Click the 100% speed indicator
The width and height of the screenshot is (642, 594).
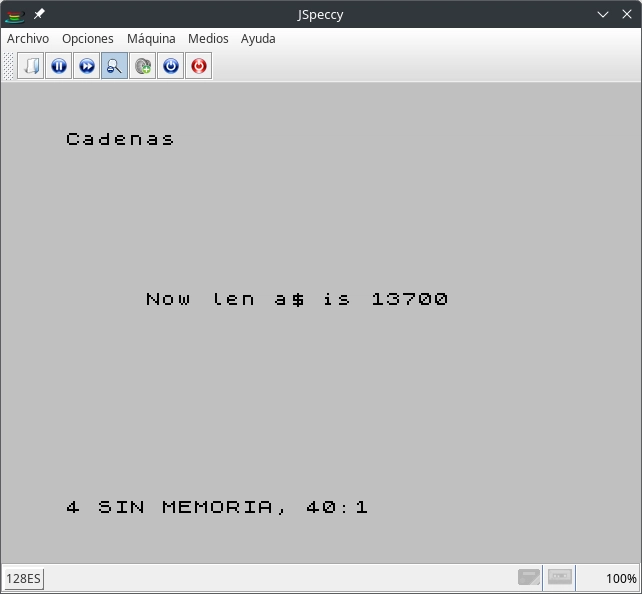pyautogui.click(x=621, y=578)
